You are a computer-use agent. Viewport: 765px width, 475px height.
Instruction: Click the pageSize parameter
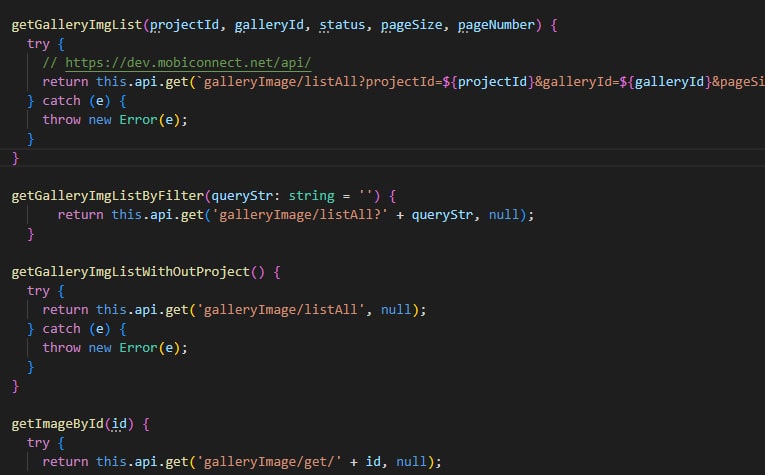pyautogui.click(x=411, y=25)
